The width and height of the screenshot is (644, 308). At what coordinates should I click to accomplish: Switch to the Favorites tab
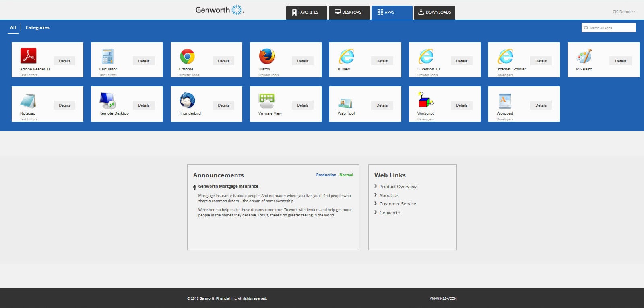point(306,12)
